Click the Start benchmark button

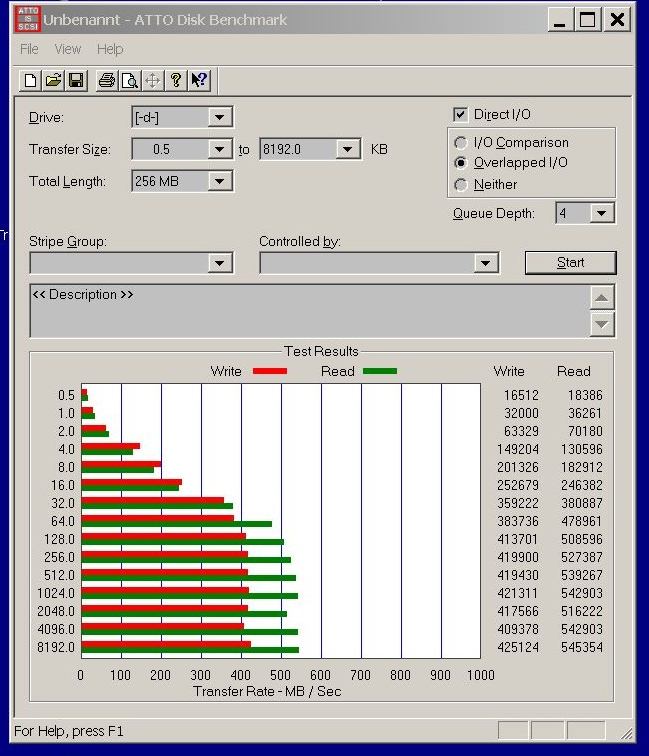[570, 263]
